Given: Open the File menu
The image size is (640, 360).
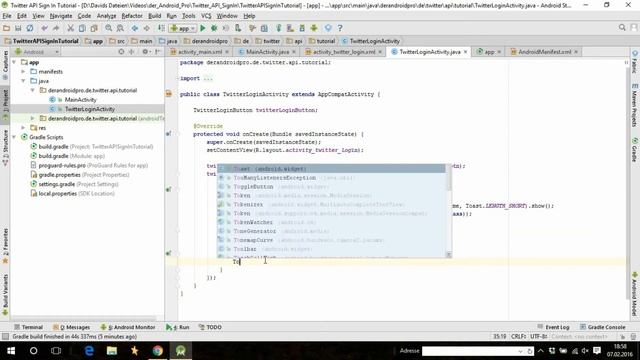Looking at the screenshot, I should (x=7, y=16).
